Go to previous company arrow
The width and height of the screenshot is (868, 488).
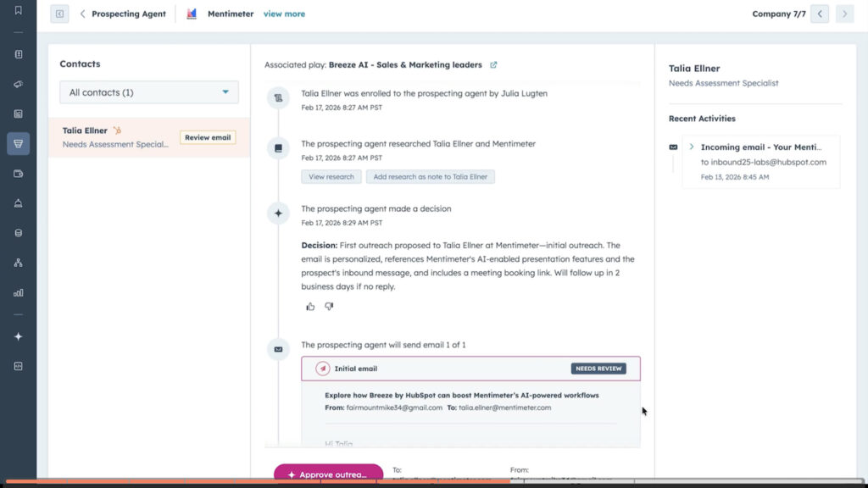coord(820,14)
